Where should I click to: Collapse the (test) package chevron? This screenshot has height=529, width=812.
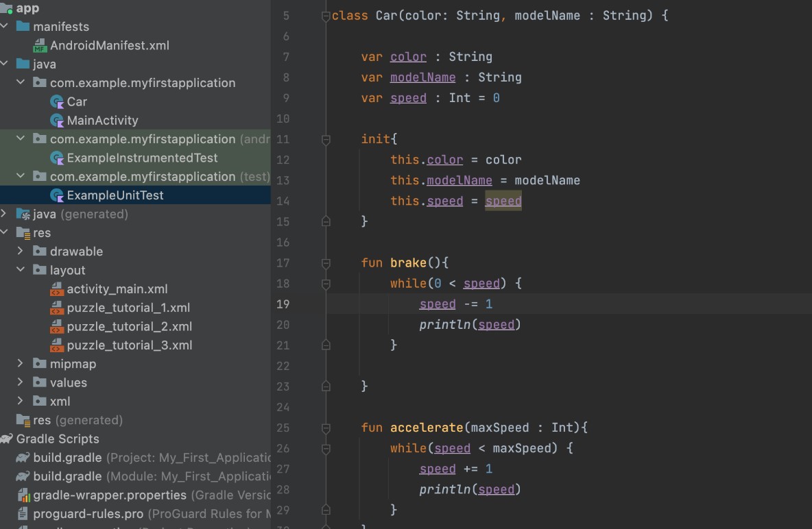point(21,176)
